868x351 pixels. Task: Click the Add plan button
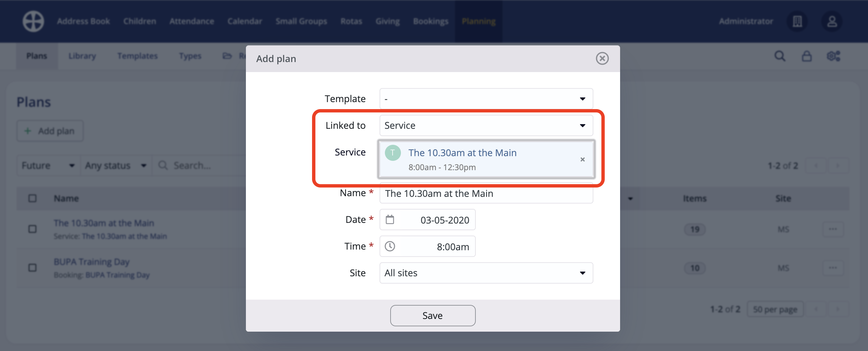(x=49, y=130)
